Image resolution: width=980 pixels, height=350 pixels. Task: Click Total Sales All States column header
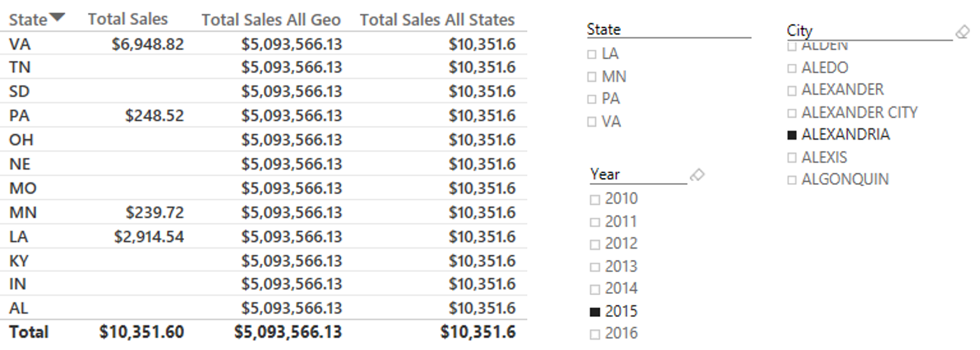click(437, 20)
